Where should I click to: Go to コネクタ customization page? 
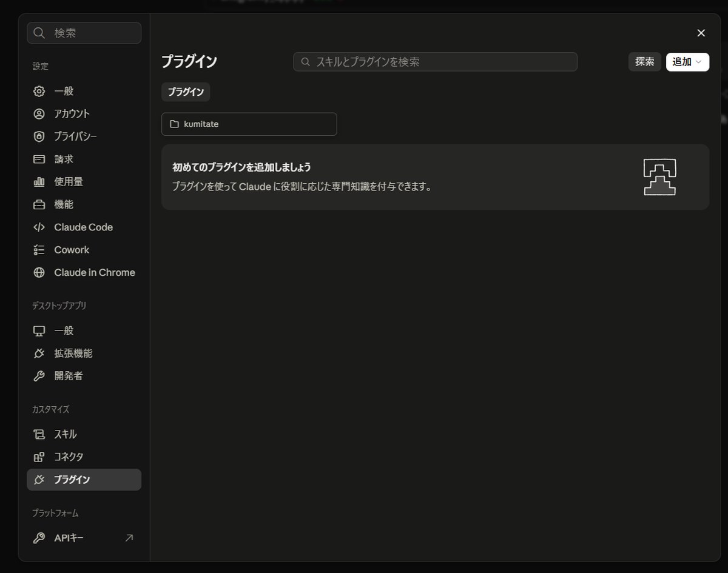(84, 457)
